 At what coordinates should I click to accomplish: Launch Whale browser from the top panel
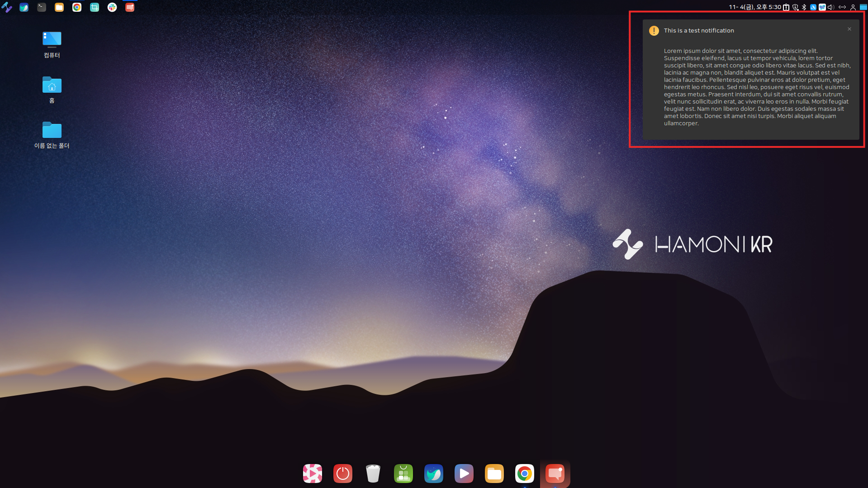coord(24,7)
